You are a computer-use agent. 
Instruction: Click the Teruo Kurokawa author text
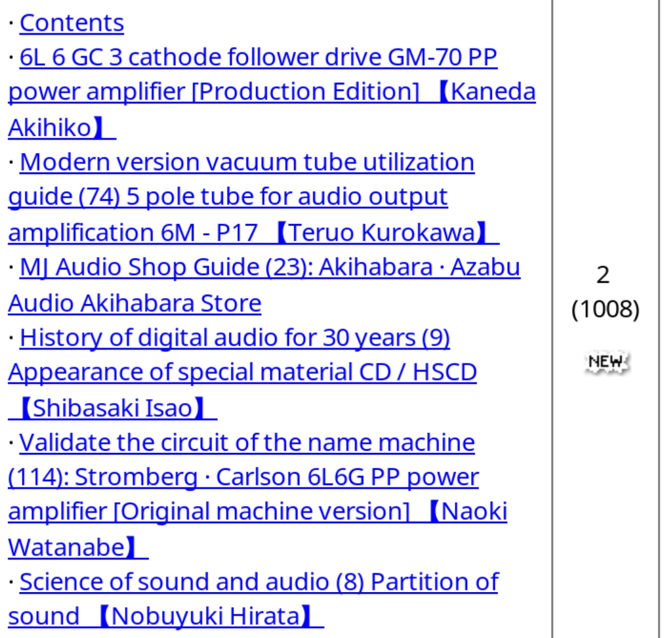coord(382,232)
